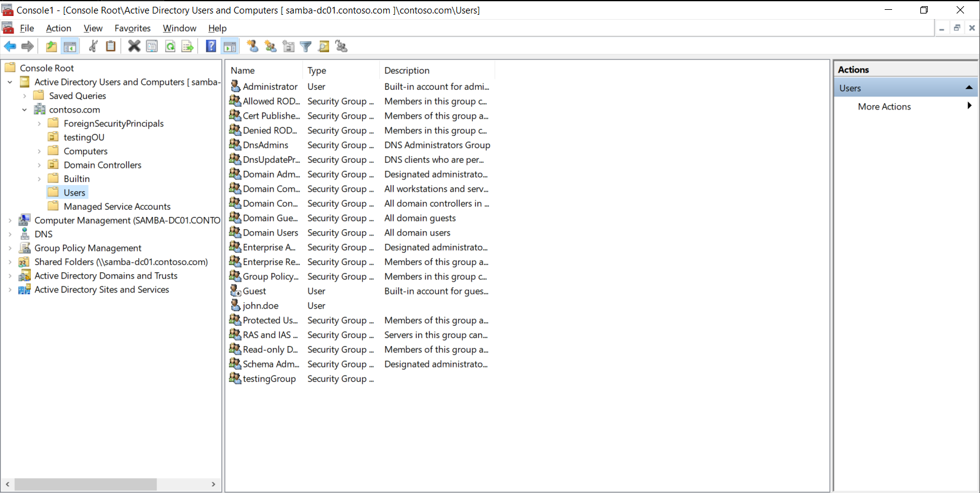
Task: Click the Guest account icon
Action: click(235, 290)
